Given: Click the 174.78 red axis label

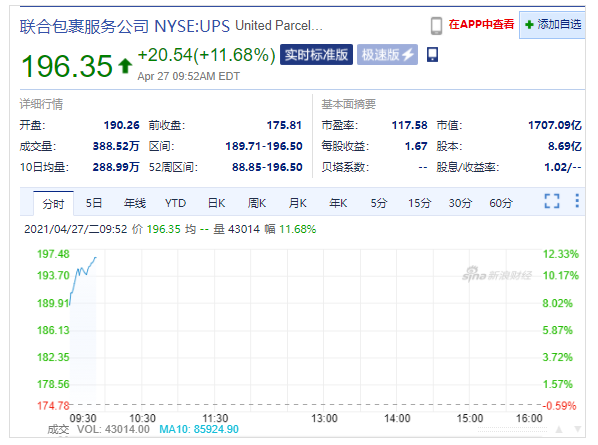Looking at the screenshot, I should tap(53, 406).
